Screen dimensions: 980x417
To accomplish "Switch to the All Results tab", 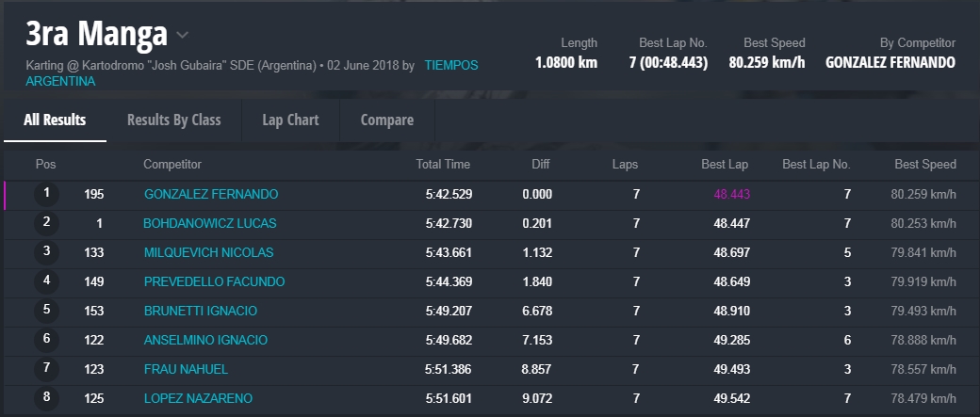I will tap(55, 120).
